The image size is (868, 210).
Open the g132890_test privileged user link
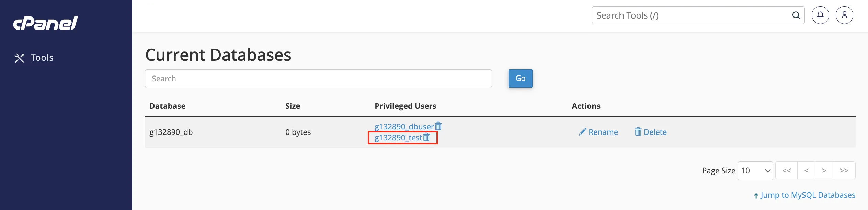click(398, 138)
